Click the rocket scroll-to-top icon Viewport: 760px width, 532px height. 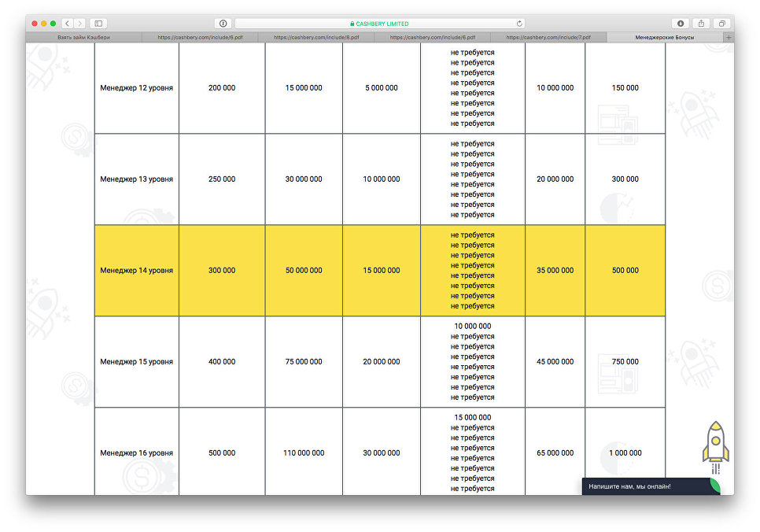[x=715, y=445]
